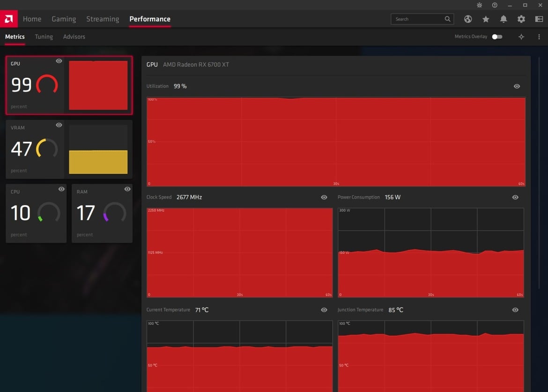Click the Current Temperature graph

tap(239, 356)
